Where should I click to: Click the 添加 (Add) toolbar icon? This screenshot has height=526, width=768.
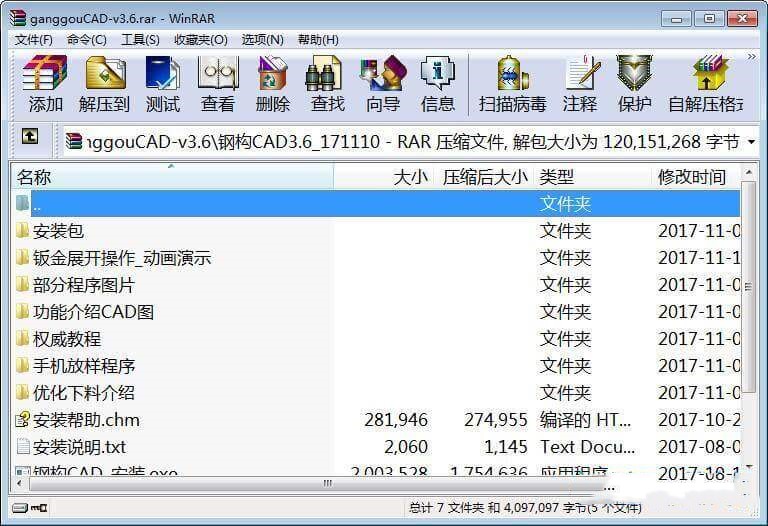(45, 73)
